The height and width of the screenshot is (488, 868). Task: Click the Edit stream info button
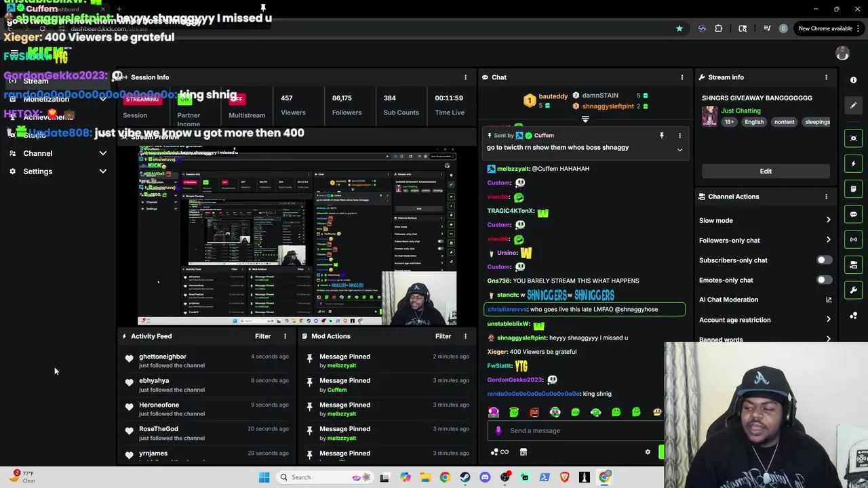pos(766,171)
